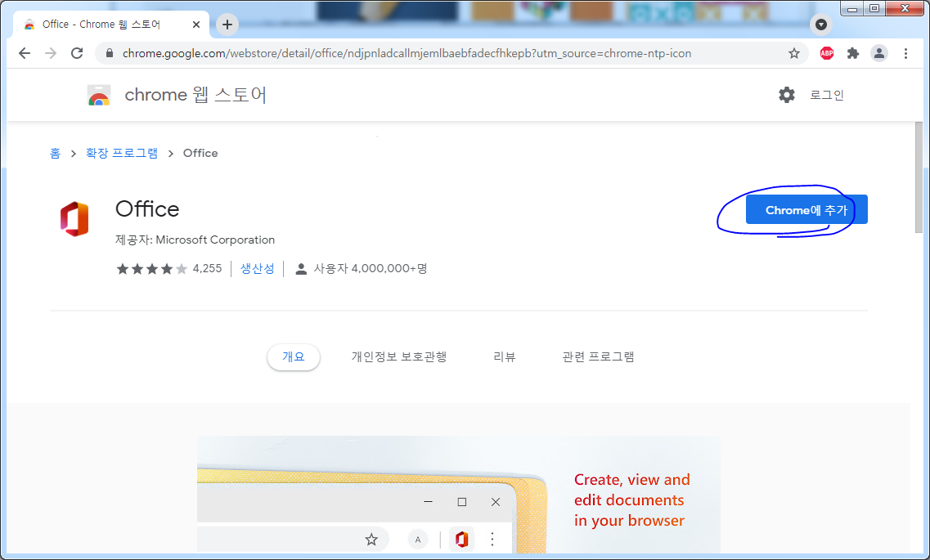Screen dimensions: 930x560
Task: Click the Office extension title
Action: pos(147,209)
